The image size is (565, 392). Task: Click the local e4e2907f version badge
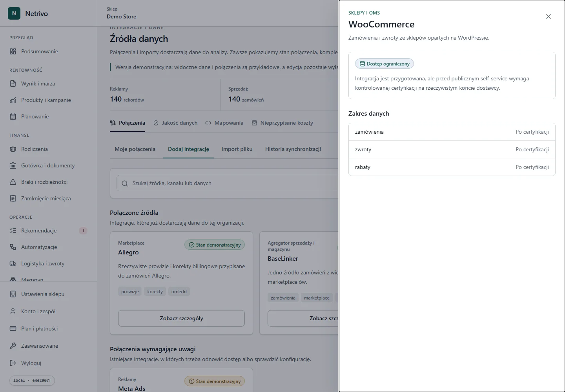32,380
